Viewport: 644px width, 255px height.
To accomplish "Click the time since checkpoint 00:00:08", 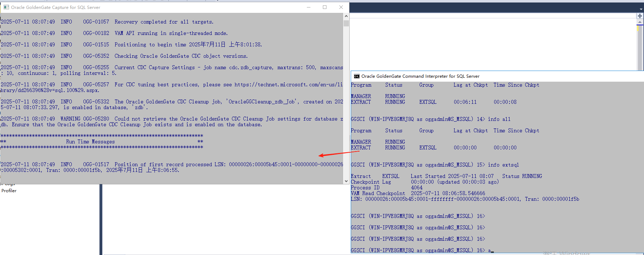I will (x=505, y=102).
